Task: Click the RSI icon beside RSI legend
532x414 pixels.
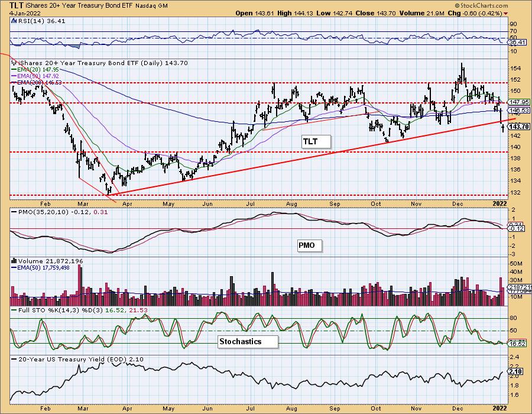Action: pyautogui.click(x=14, y=21)
